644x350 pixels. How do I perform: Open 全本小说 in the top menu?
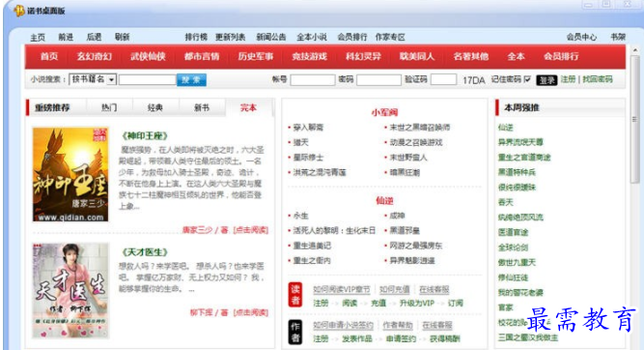(312, 37)
